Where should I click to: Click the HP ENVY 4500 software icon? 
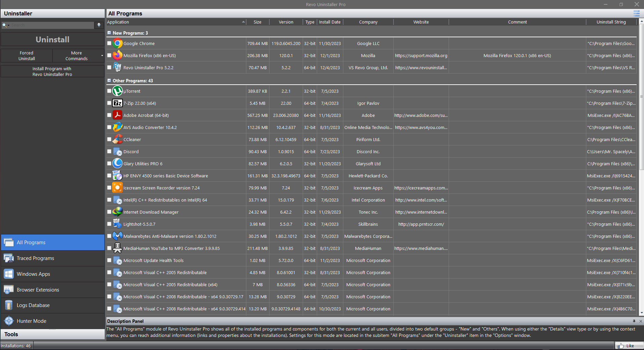pyautogui.click(x=117, y=176)
